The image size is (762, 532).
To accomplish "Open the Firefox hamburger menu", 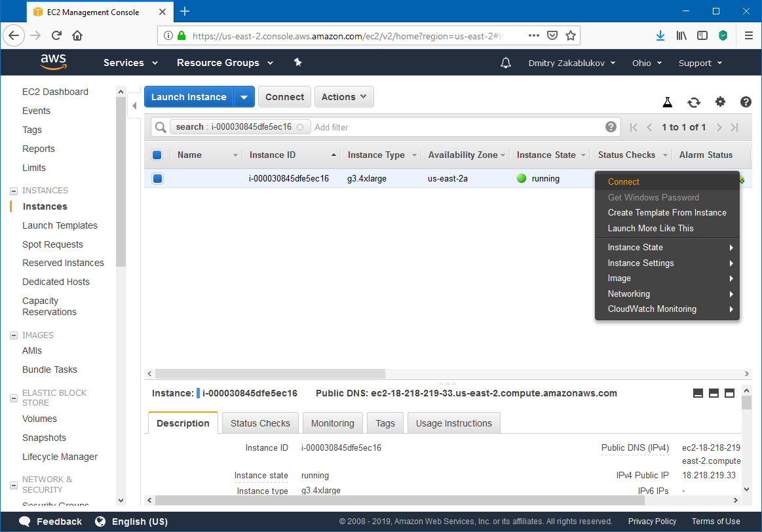I will [x=749, y=35].
